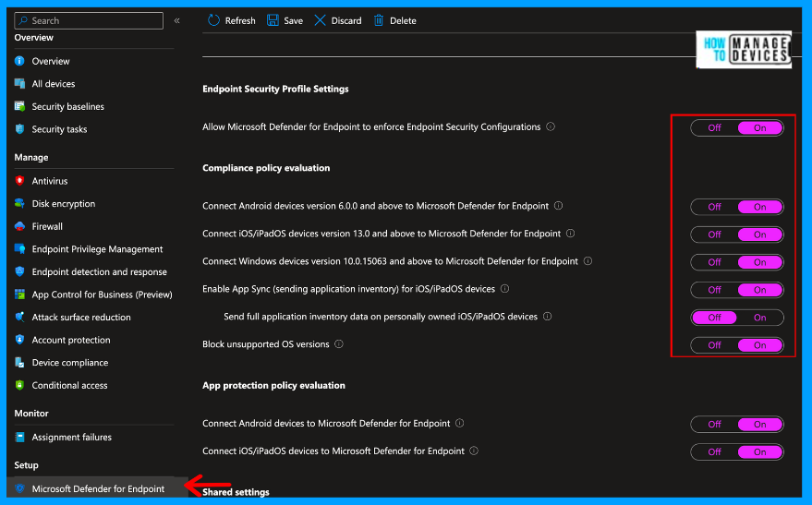Click info icon beside Windows 10.0.15063 setting
Image resolution: width=812 pixels, height=505 pixels.
click(588, 260)
